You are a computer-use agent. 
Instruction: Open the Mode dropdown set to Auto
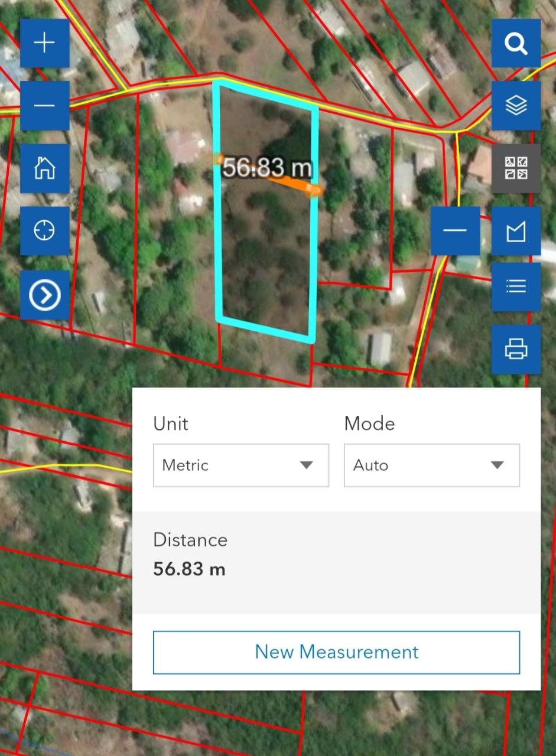tap(431, 465)
